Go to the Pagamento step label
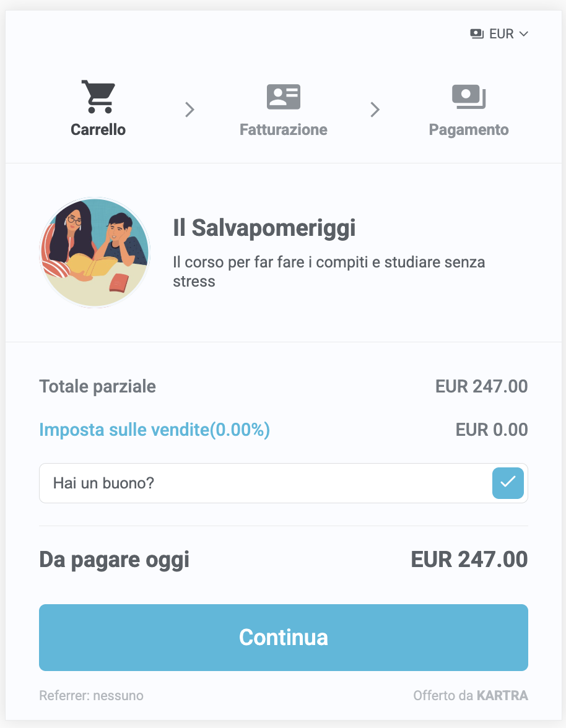The width and height of the screenshot is (566, 728). tap(469, 130)
